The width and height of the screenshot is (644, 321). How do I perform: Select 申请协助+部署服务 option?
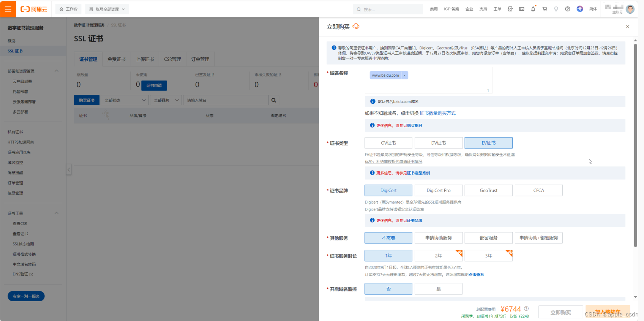[x=539, y=238]
